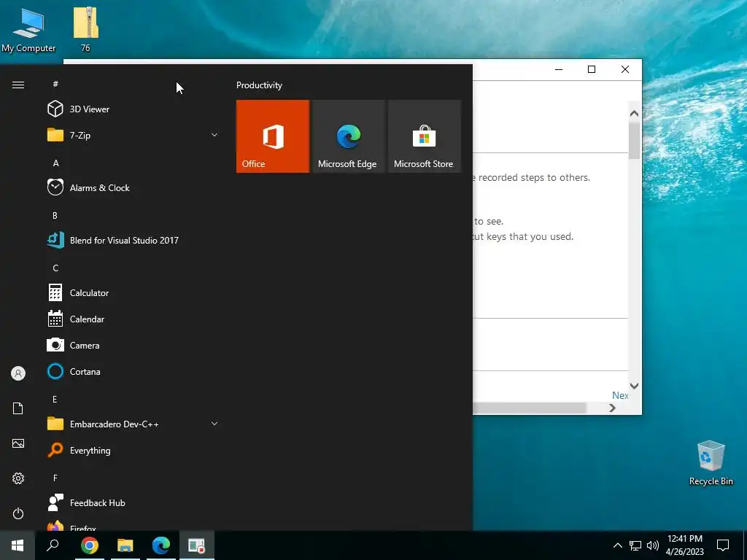Image resolution: width=747 pixels, height=560 pixels.
Task: Launch the Everything search app
Action: pyautogui.click(x=133, y=450)
